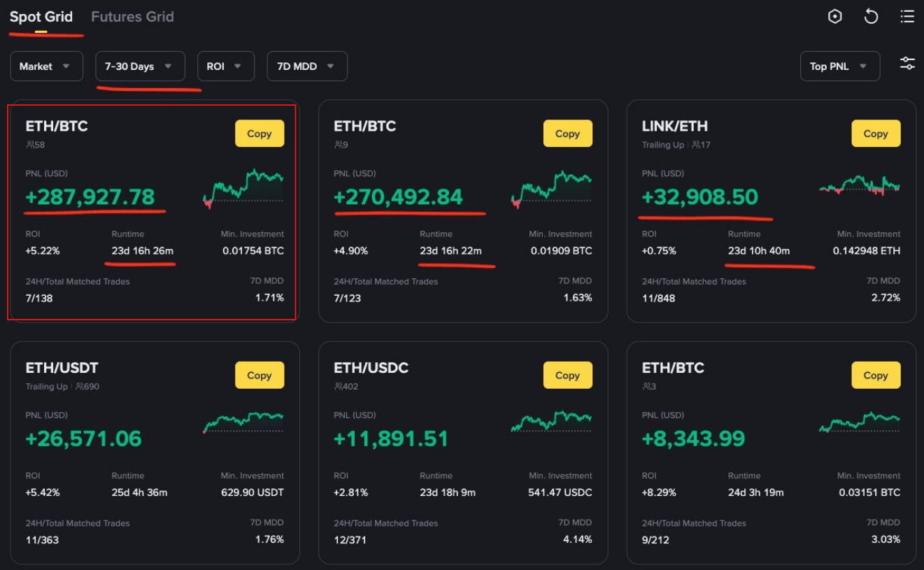Copy the LINK/ETH grid strategy
This screenshot has height=570, width=924.
(x=875, y=134)
